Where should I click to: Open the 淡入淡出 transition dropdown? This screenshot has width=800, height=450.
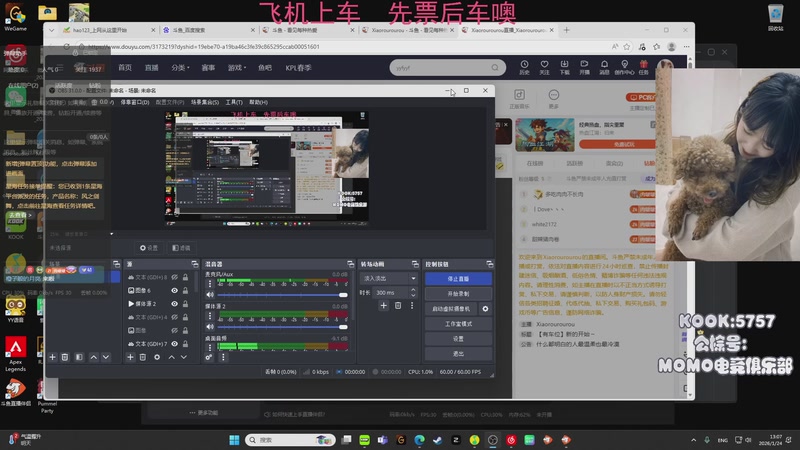(389, 279)
